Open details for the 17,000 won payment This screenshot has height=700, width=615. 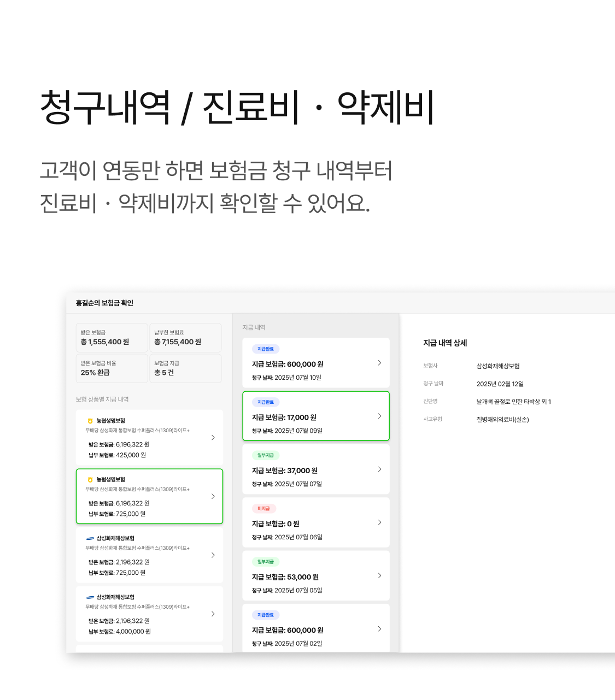click(x=316, y=416)
